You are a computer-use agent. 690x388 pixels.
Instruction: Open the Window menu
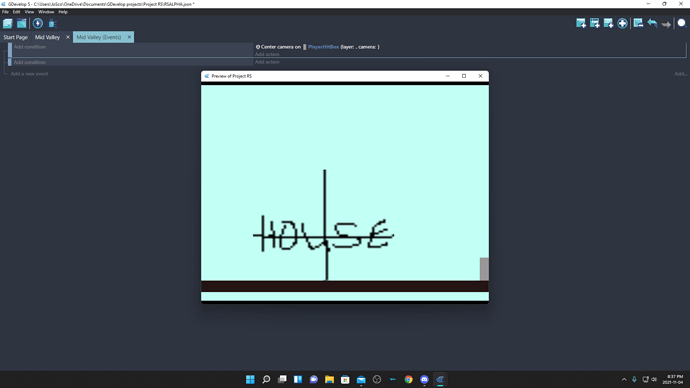46,12
